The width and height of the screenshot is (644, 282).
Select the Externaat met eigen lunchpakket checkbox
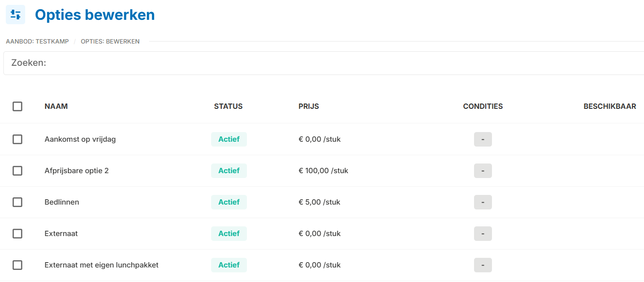(17, 265)
